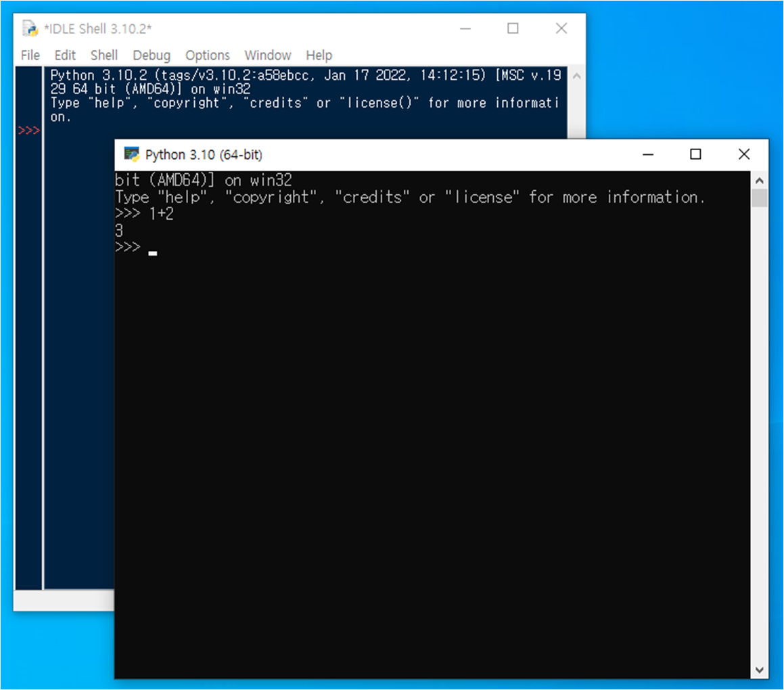Open the Window menu in IDLE Shell

267,55
